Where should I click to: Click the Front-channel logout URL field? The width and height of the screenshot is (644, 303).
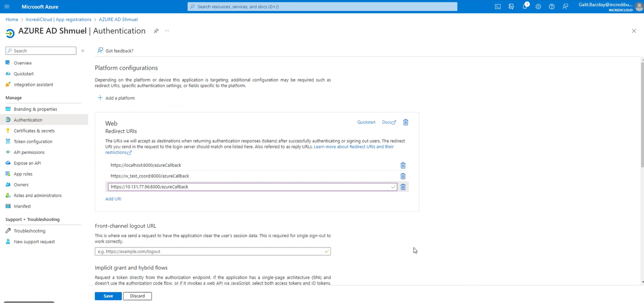click(210, 251)
